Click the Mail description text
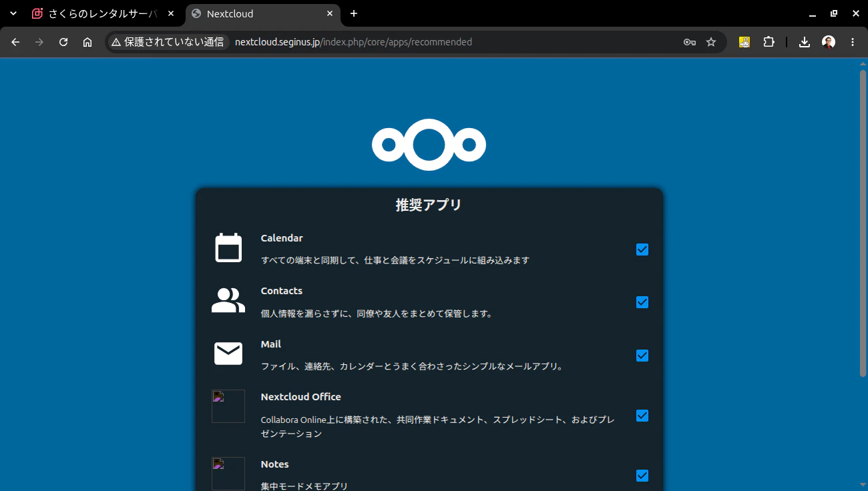This screenshot has width=868, height=491. click(413, 366)
